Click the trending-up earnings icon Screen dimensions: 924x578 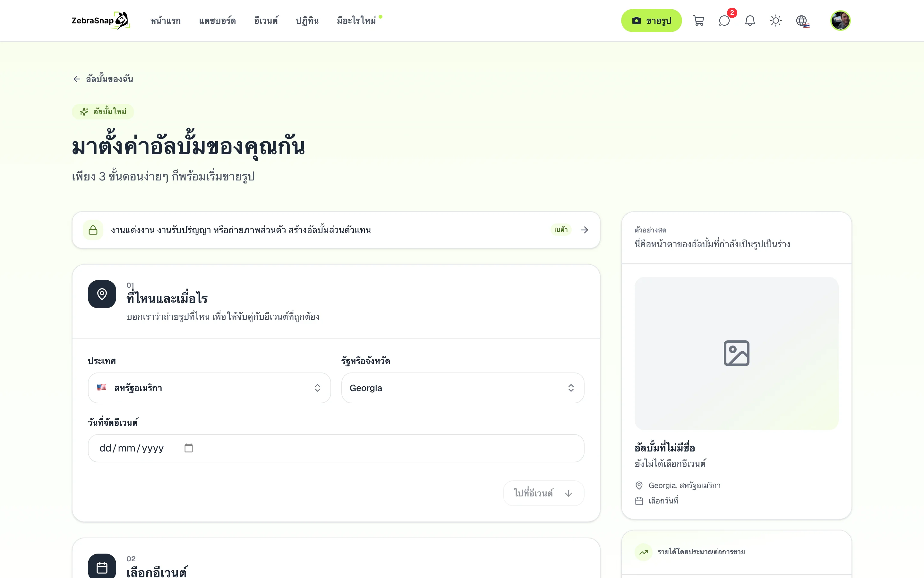point(643,552)
